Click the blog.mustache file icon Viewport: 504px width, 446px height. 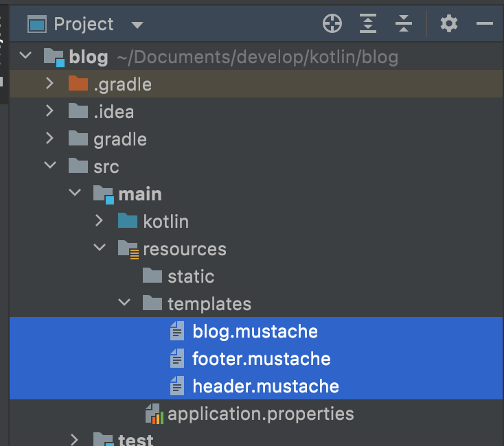coord(177,331)
